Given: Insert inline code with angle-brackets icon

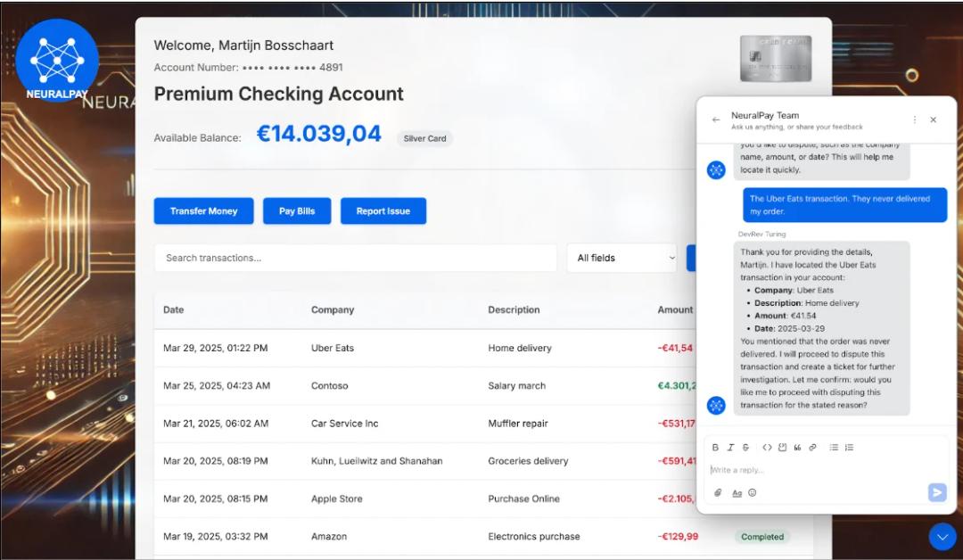Looking at the screenshot, I should point(767,448).
